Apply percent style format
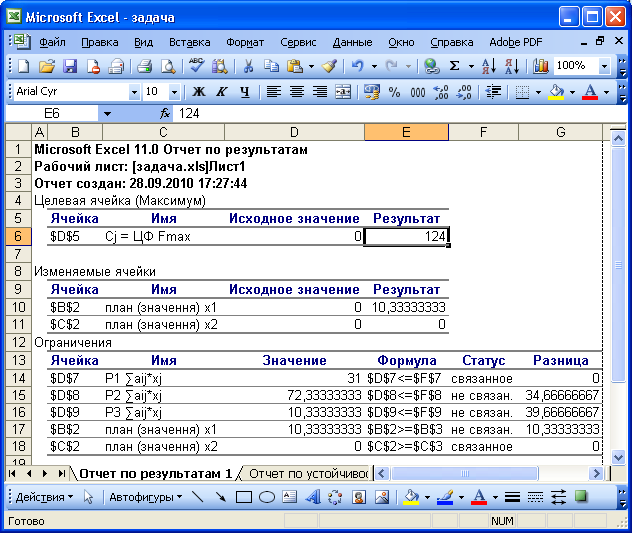The width and height of the screenshot is (632, 533). [x=395, y=92]
